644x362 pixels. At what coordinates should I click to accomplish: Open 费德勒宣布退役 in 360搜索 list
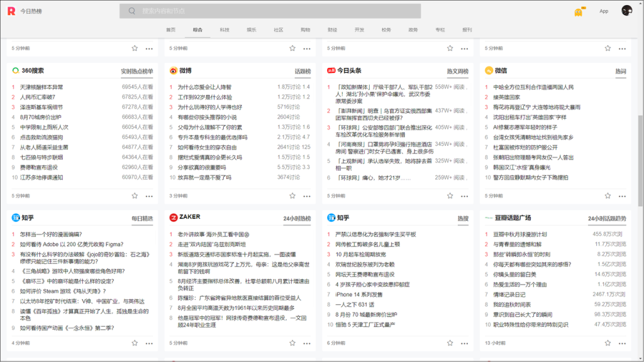click(38, 167)
